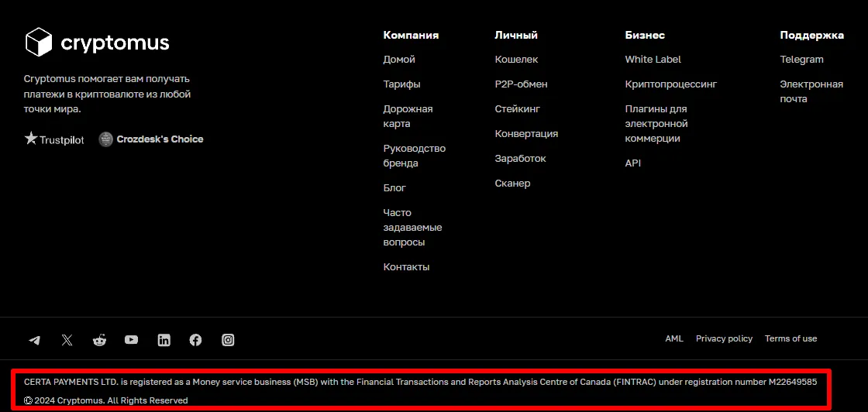
Task: Go to the Тарифы link
Action: tap(401, 84)
